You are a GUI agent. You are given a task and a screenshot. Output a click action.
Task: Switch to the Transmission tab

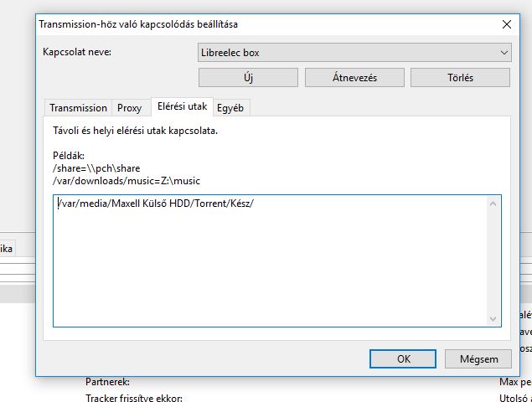(x=78, y=108)
